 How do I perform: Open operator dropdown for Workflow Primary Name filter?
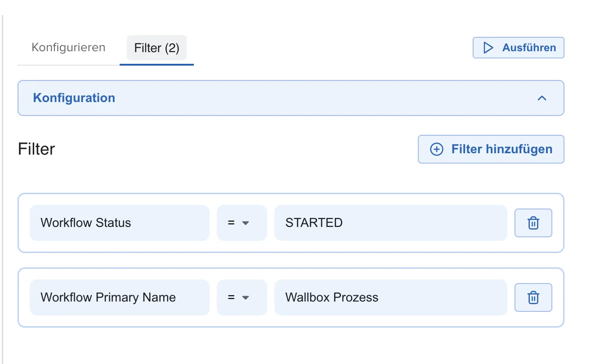(x=242, y=297)
